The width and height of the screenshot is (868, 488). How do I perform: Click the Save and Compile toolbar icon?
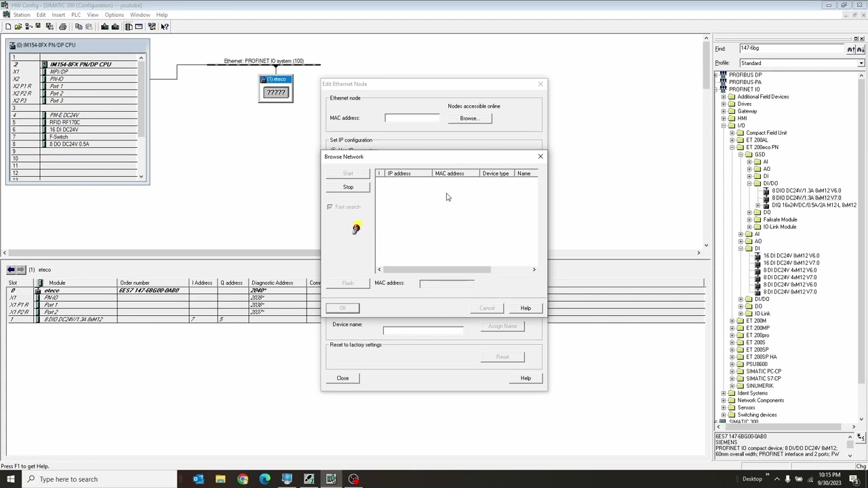[50, 26]
